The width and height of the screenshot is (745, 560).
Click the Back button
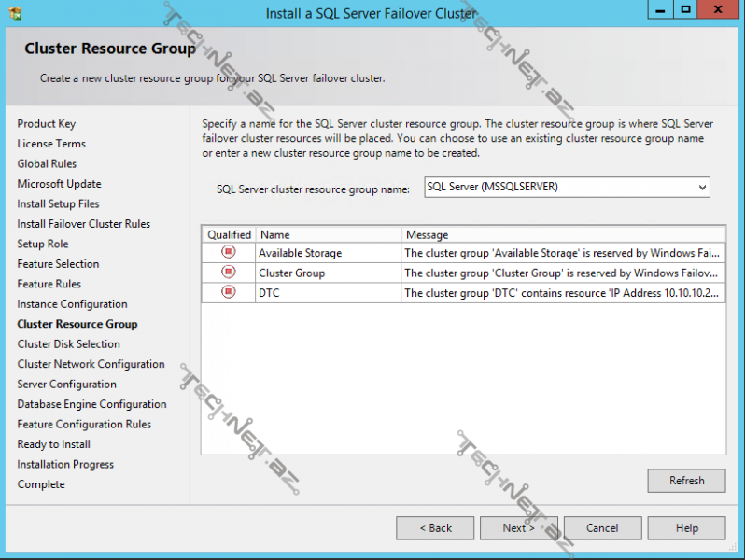tap(434, 528)
